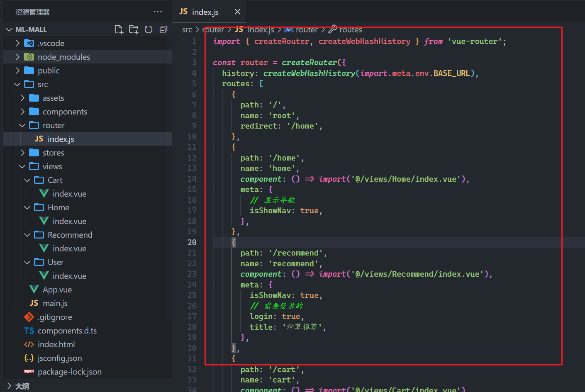
Task: Click the 'vue-router' string on line 1
Action: 475,41
